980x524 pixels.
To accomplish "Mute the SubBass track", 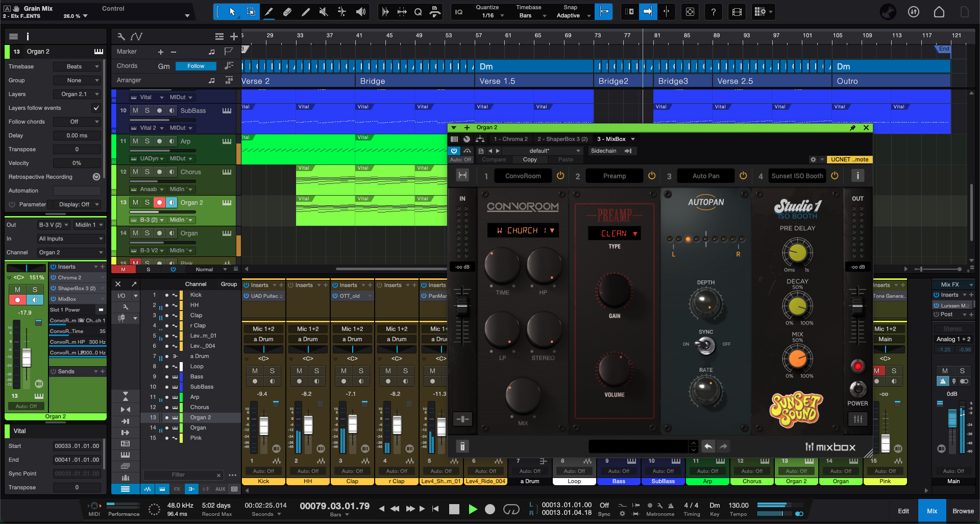I will 135,110.
